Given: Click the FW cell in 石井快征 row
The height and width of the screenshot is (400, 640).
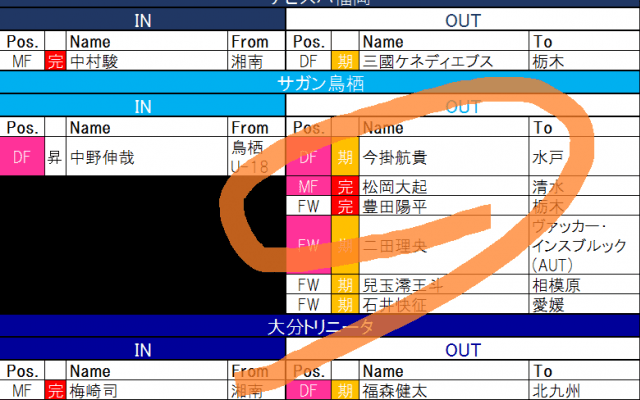Looking at the screenshot, I should point(309,304).
